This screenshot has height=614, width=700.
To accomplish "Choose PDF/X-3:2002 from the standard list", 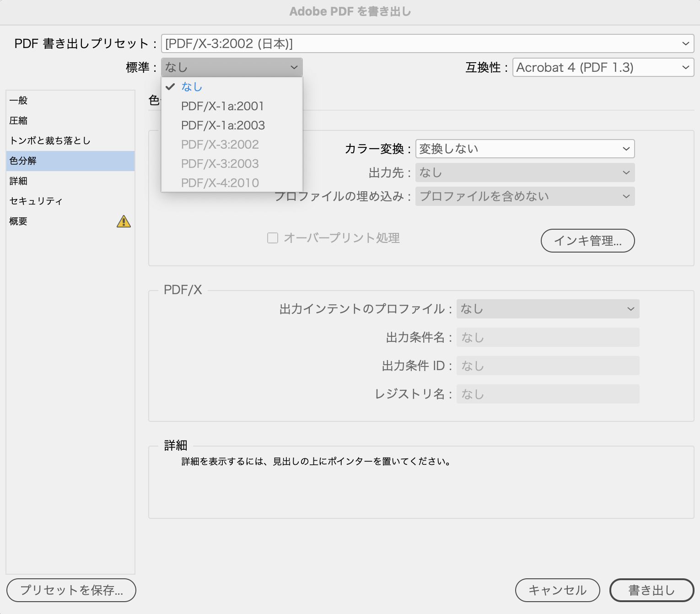I will (x=232, y=144).
